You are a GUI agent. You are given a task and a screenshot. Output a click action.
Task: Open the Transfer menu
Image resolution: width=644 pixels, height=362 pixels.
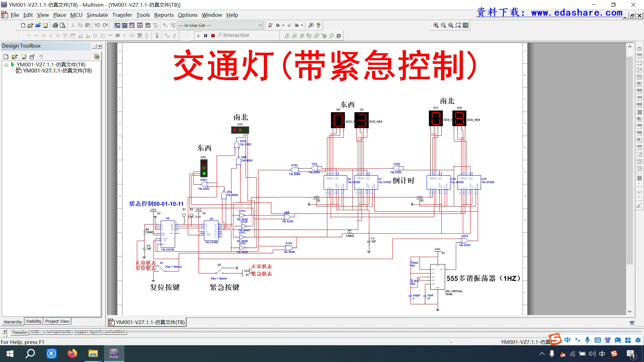coord(122,15)
